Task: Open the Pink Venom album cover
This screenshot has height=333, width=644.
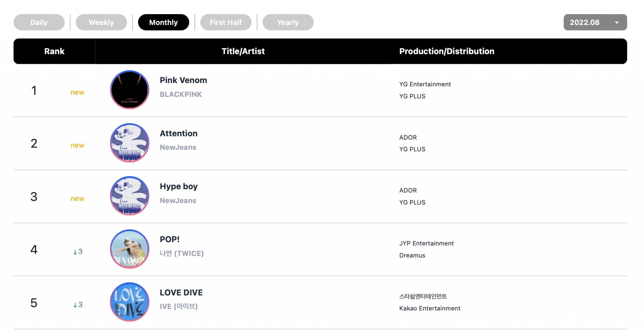Action: point(130,90)
